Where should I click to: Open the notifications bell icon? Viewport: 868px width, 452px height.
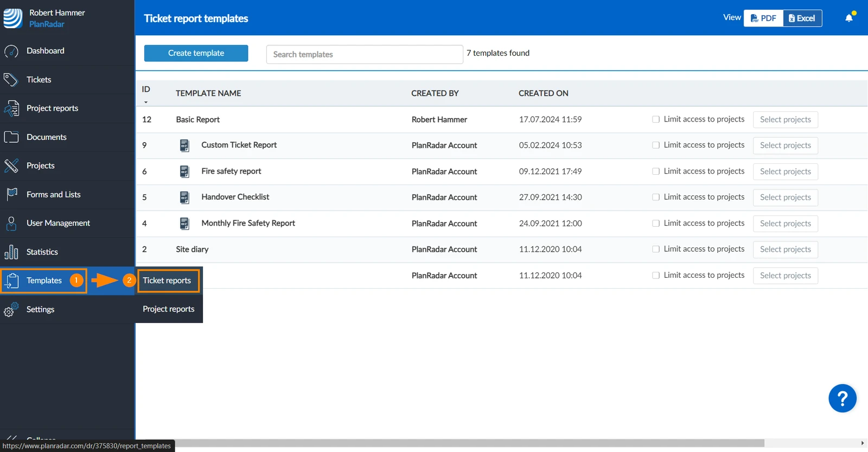tap(849, 18)
